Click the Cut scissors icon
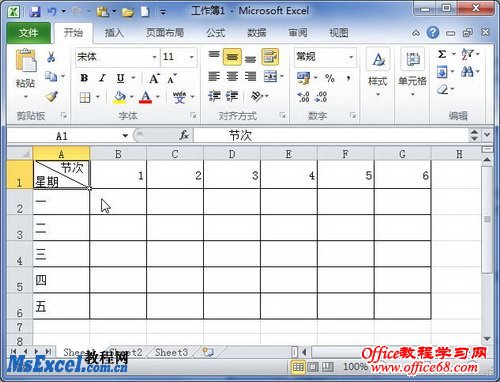 [x=51, y=57]
